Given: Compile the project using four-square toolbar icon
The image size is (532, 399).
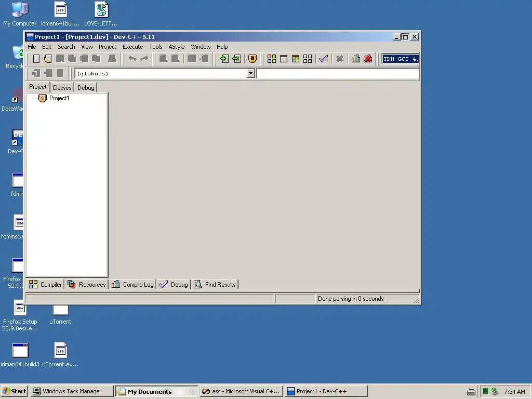Looking at the screenshot, I should pyautogui.click(x=271, y=59).
